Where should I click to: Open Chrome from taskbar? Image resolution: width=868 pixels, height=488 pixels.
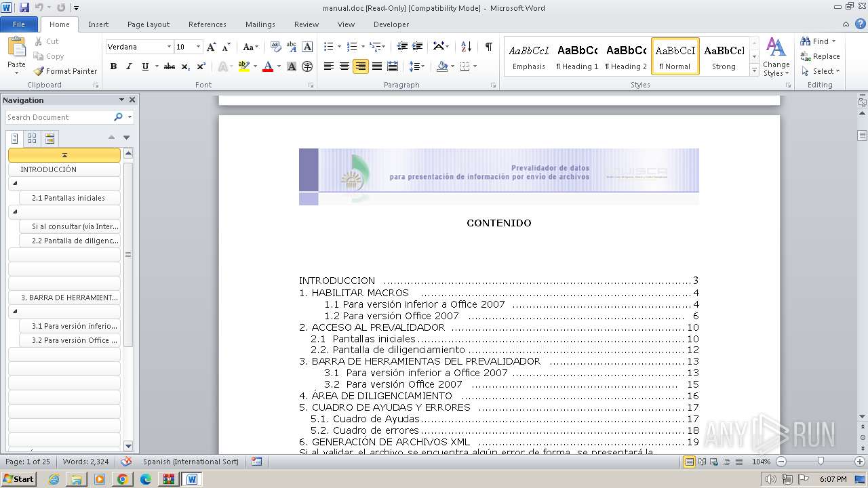123,479
